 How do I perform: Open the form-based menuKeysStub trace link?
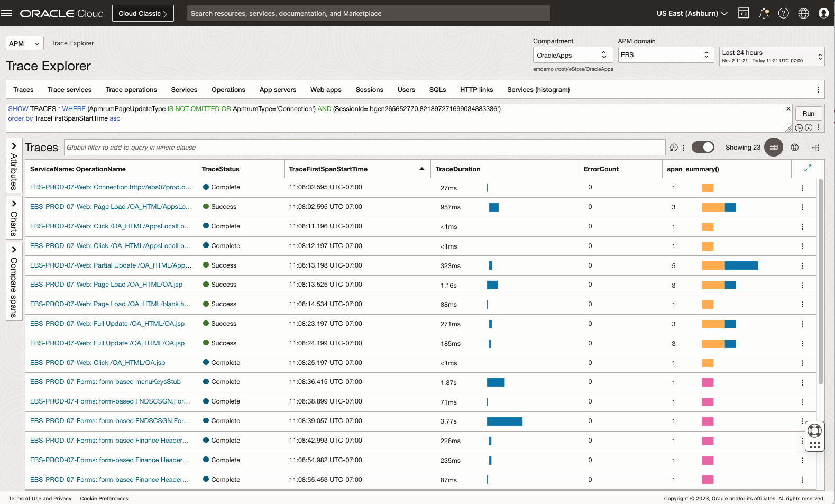point(105,382)
